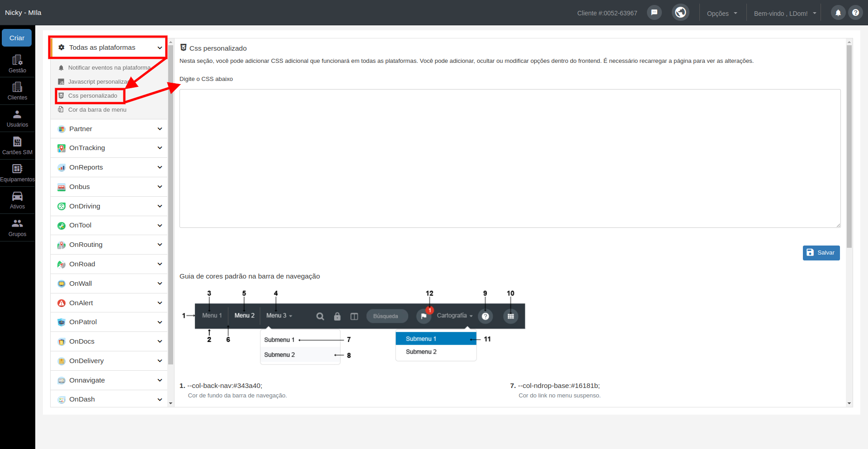Click the platform list scrollbar

[170, 204]
